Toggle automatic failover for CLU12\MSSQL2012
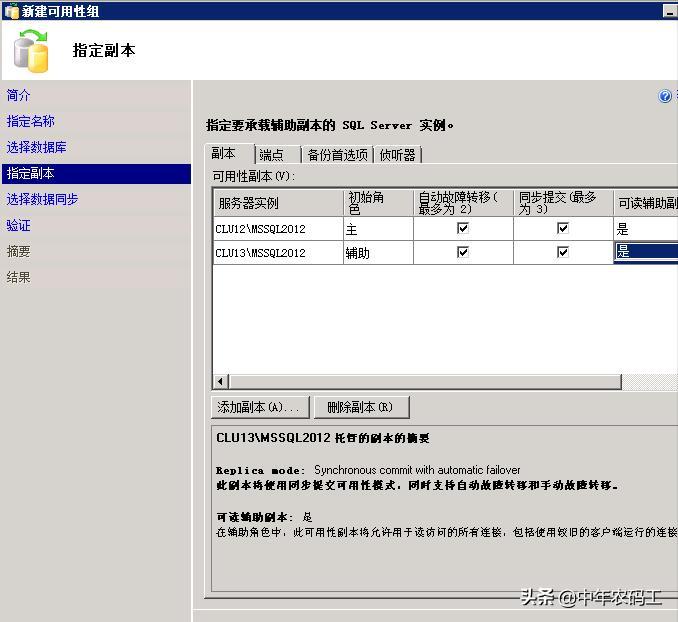 click(463, 228)
